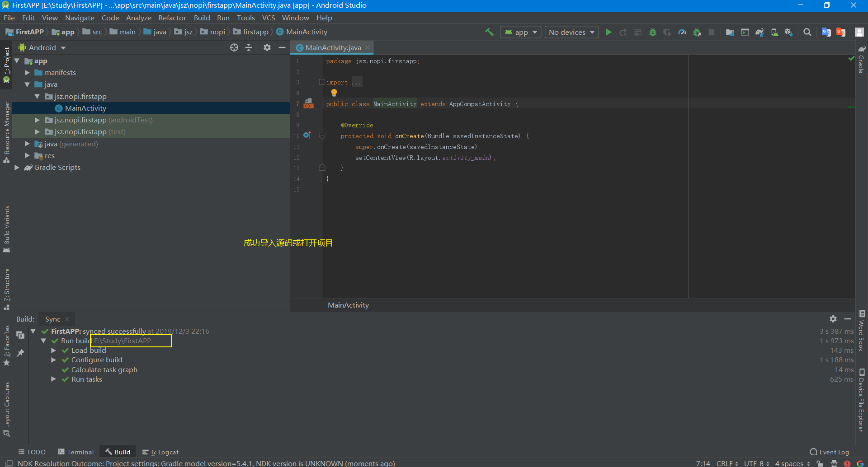Viewport: 868px width, 467px height.
Task: Click the red translate-and-replace icon
Action: pos(841,32)
